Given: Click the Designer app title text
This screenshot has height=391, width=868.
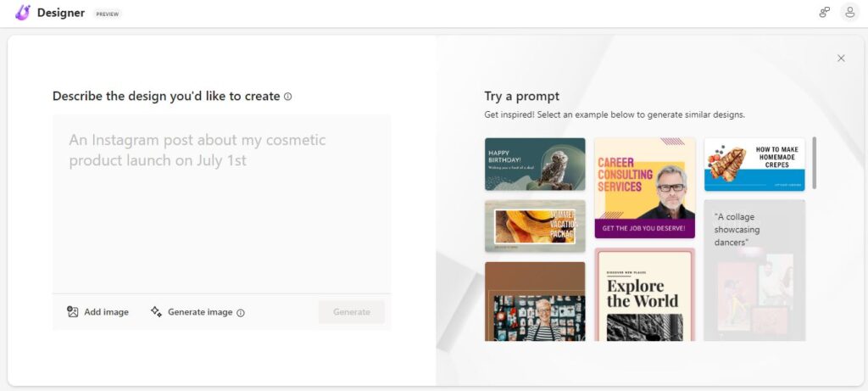Looking at the screenshot, I should [61, 13].
